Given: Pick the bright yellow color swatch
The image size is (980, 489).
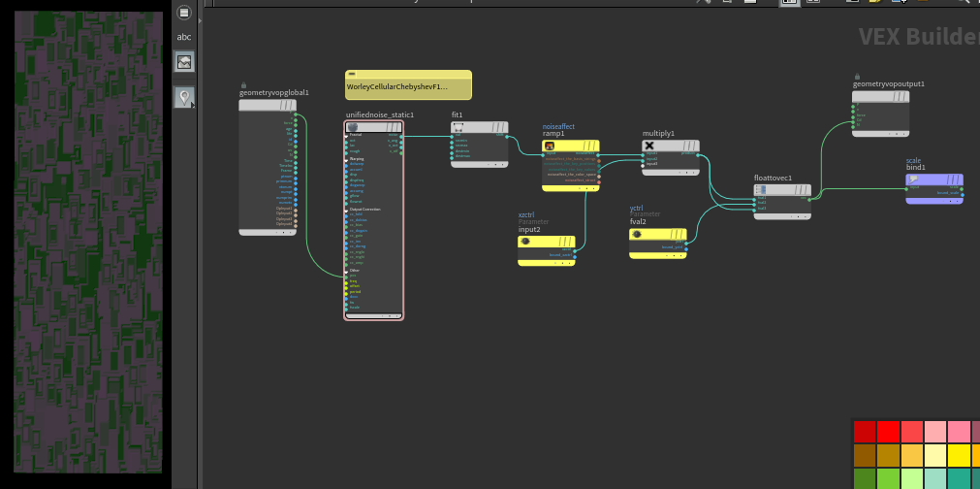Looking at the screenshot, I should click(959, 455).
